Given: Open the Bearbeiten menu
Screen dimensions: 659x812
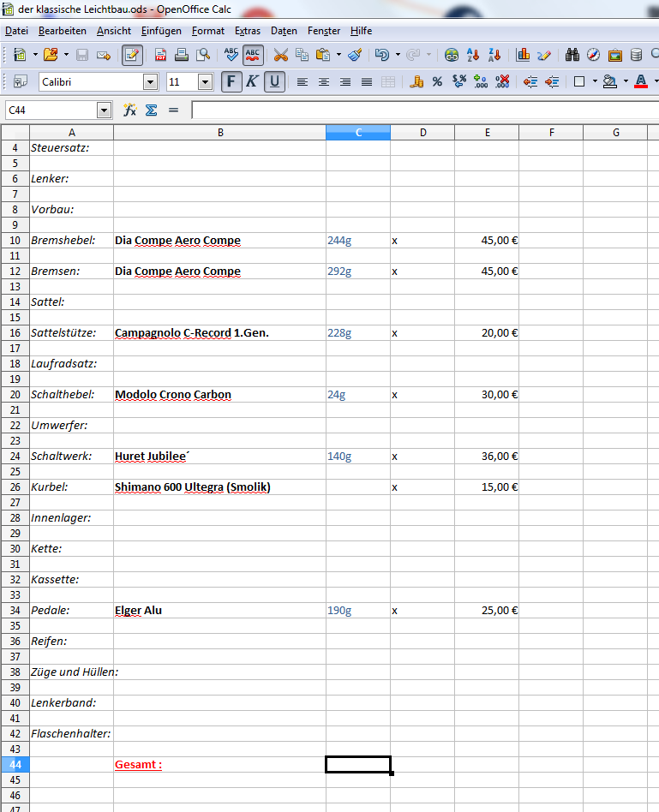Looking at the screenshot, I should [x=63, y=31].
